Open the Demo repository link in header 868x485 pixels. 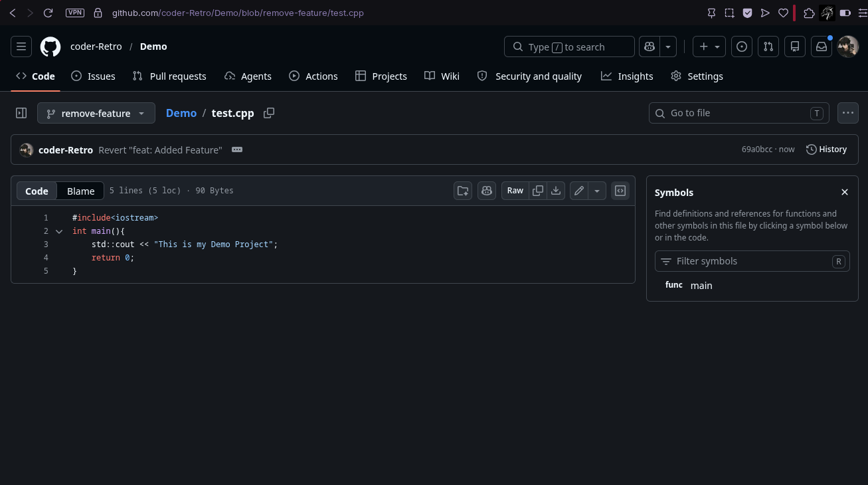click(x=153, y=47)
